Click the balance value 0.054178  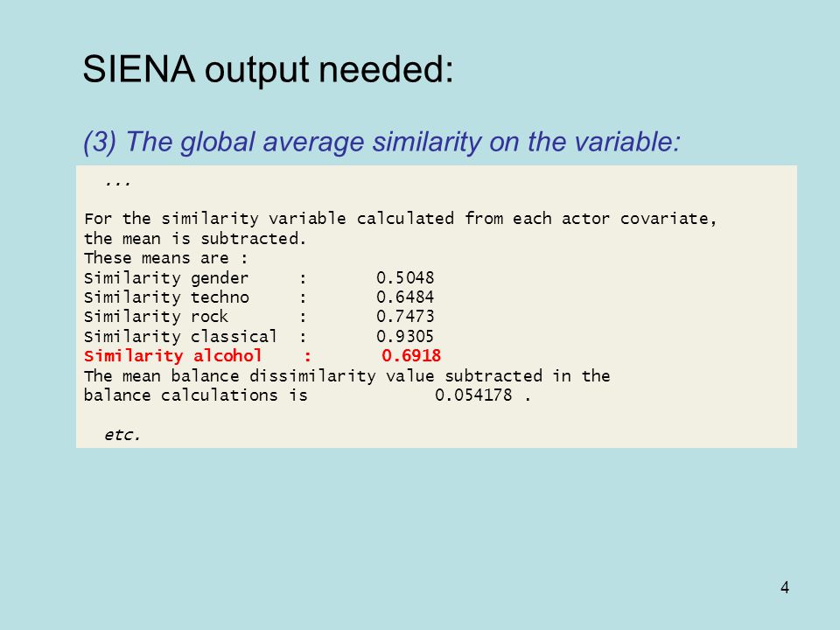tap(473, 395)
